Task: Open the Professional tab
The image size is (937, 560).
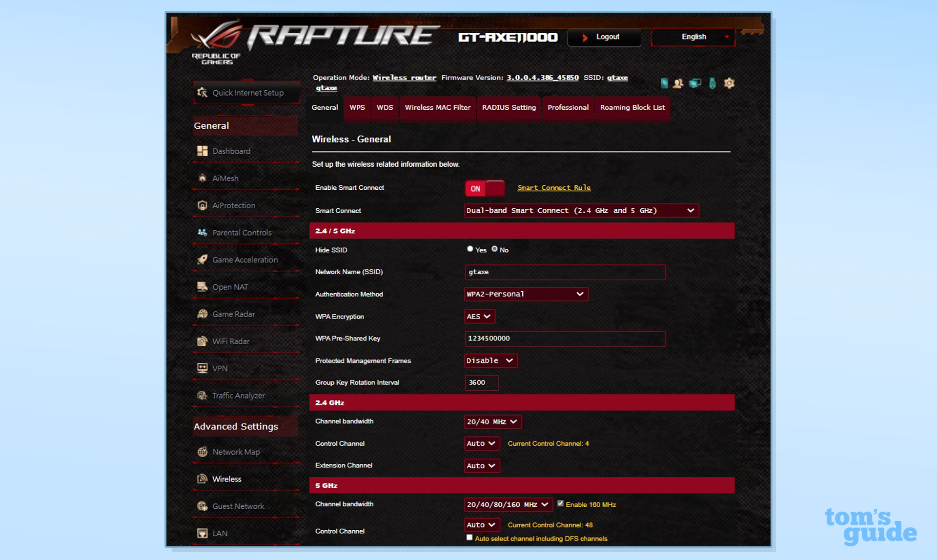Action: click(568, 108)
